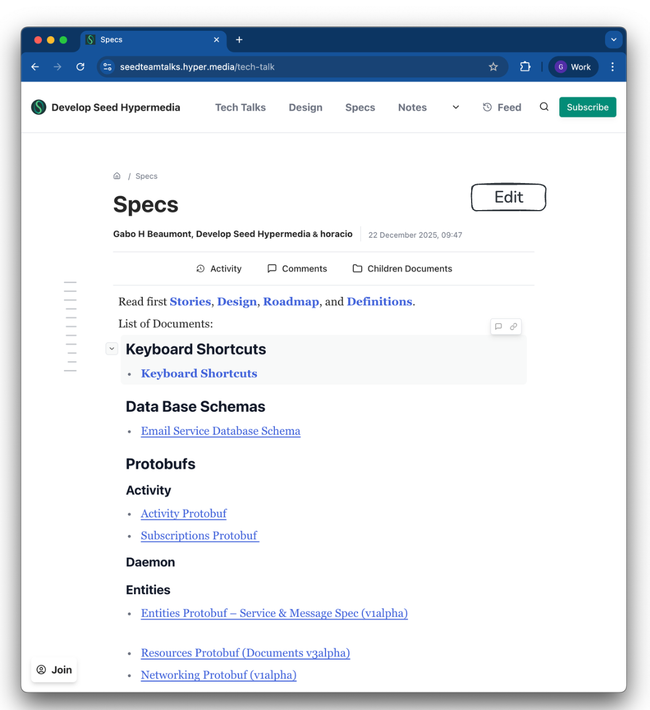650x710 pixels.
Task: Click the home icon in the breadcrumb
Action: pos(117,176)
